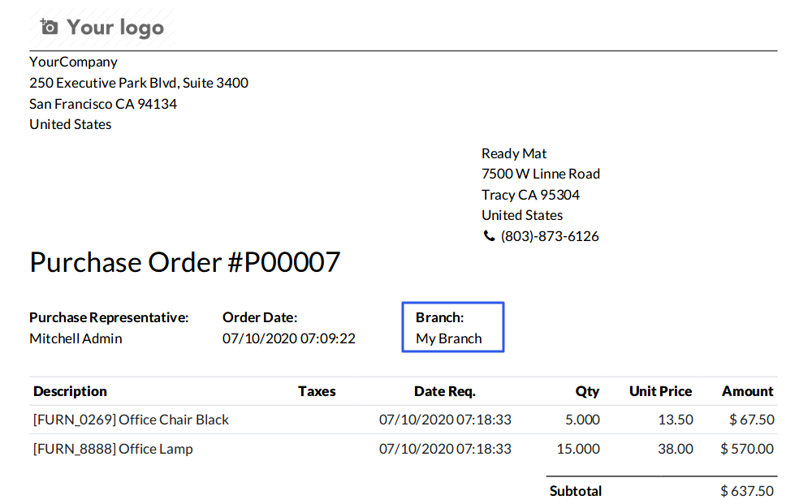Click the Order Date value 07/10/2020 07:09:22
The image size is (812, 504).
[x=288, y=338]
